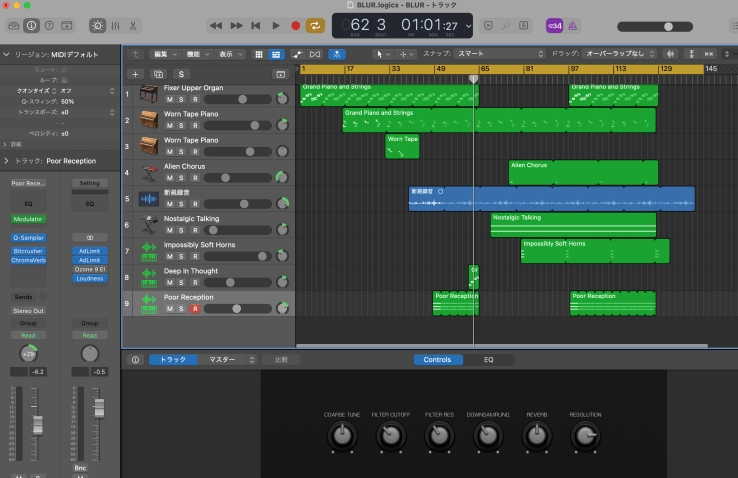Screen dimensions: 738x478
Task: Open the Smart Controls knob icon
Action: click(97, 25)
